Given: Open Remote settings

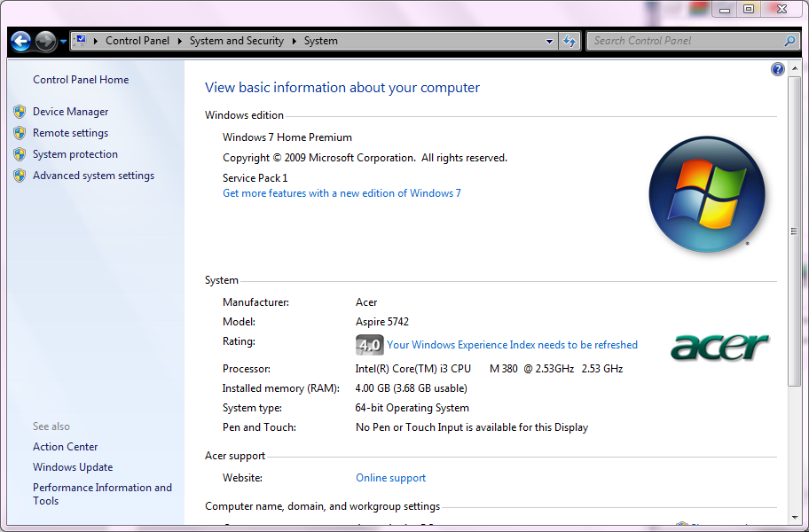Looking at the screenshot, I should click(x=70, y=133).
